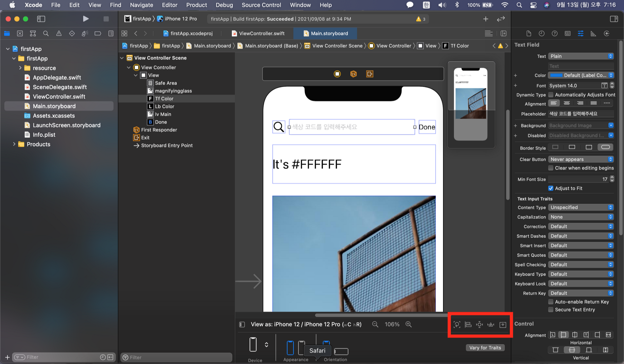Image resolution: width=624 pixels, height=364 pixels.
Task: Click the Embed In icon
Action: pyautogui.click(x=503, y=324)
